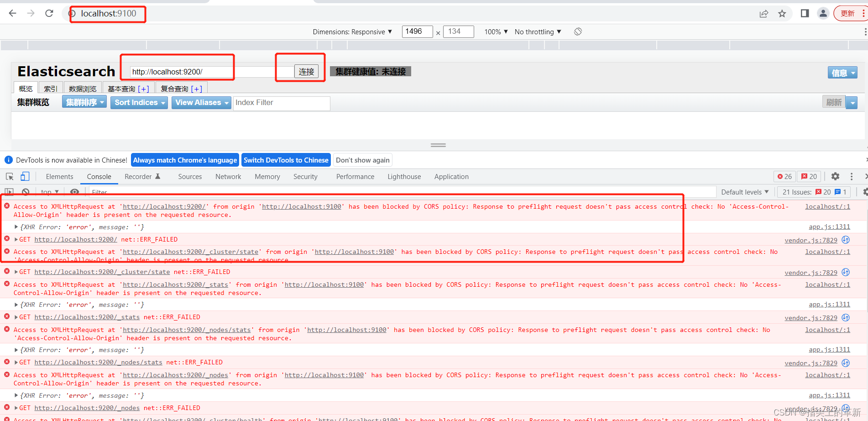Open the top context selector in the console
The height and width of the screenshot is (421, 868).
pos(50,192)
